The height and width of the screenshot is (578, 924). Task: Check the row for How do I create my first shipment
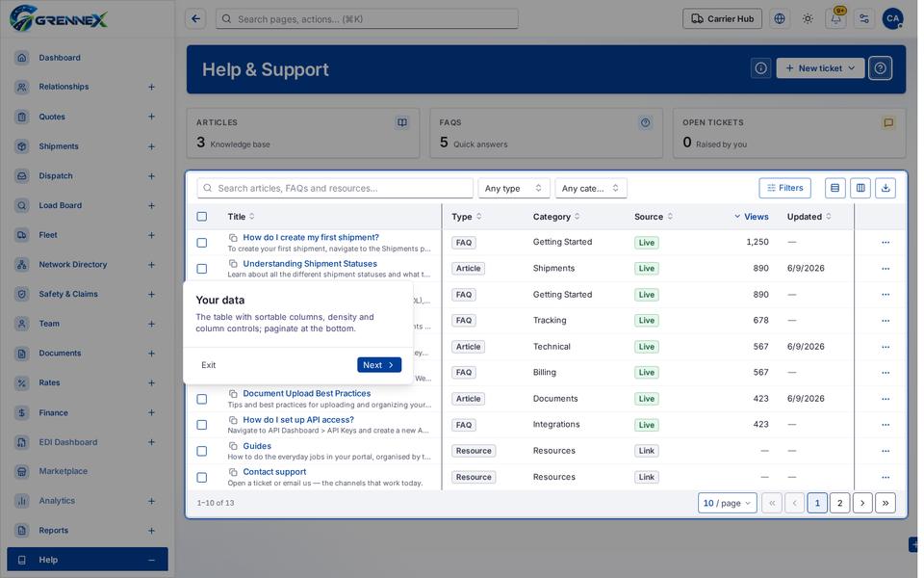pyautogui.click(x=201, y=243)
